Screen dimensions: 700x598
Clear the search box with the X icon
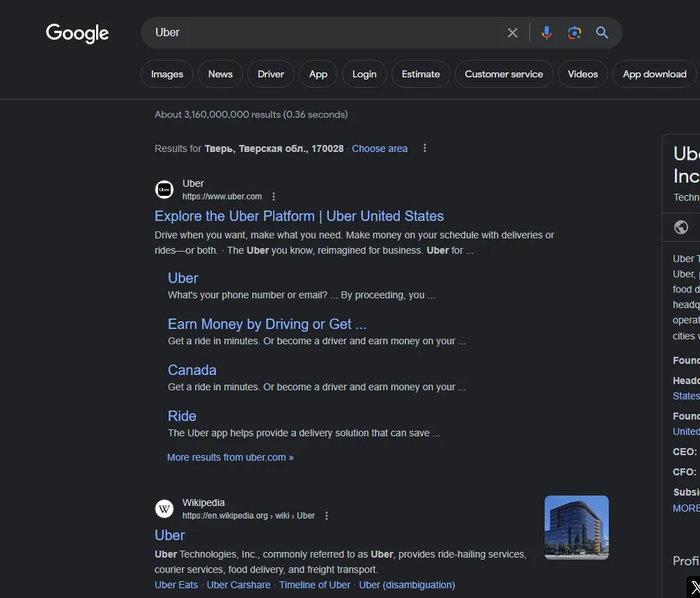(x=512, y=33)
